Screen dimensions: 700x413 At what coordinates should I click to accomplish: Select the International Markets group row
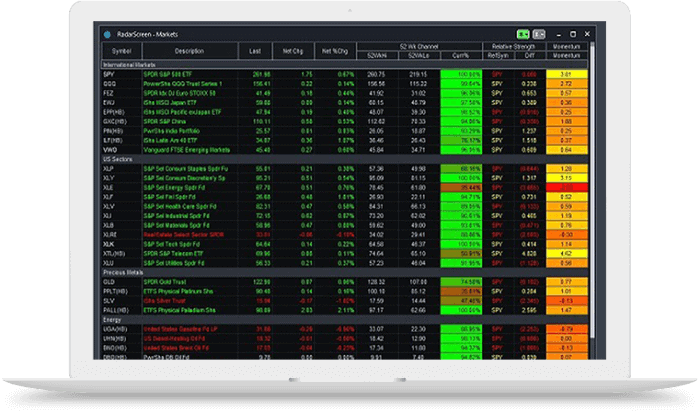click(345, 65)
